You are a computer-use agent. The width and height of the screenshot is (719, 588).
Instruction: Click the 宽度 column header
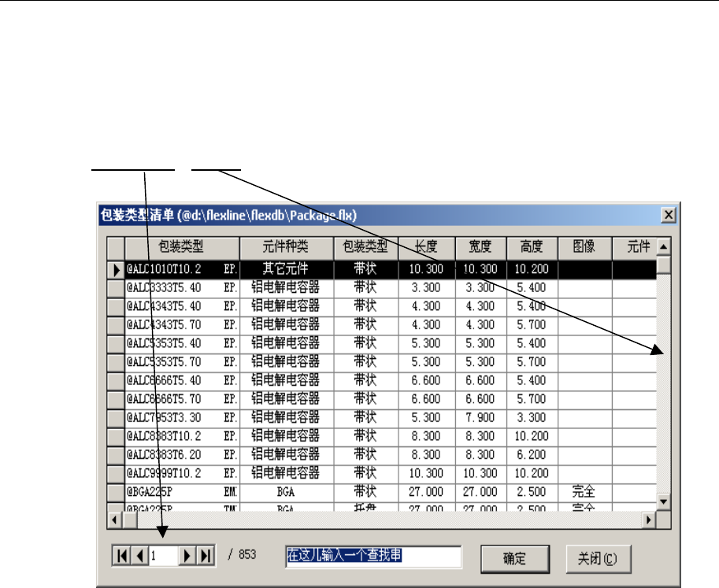tap(480, 247)
